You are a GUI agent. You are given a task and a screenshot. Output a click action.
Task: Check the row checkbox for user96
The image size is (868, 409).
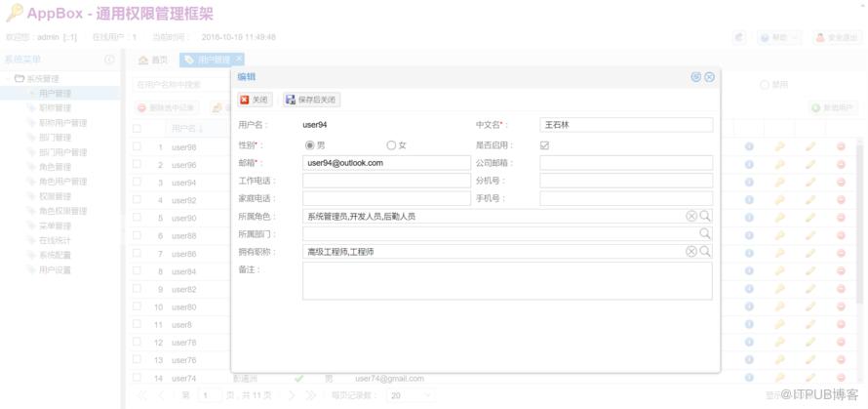(137, 165)
